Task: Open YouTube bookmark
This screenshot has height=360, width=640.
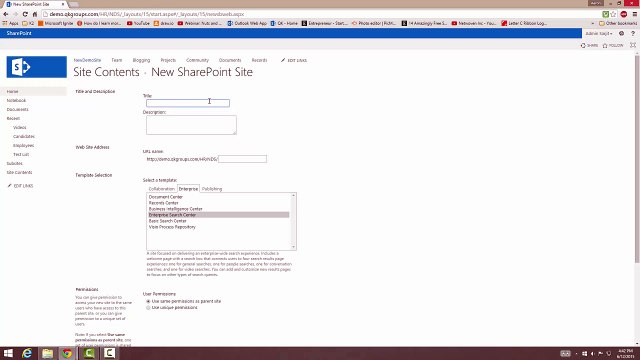Action: 138,23
